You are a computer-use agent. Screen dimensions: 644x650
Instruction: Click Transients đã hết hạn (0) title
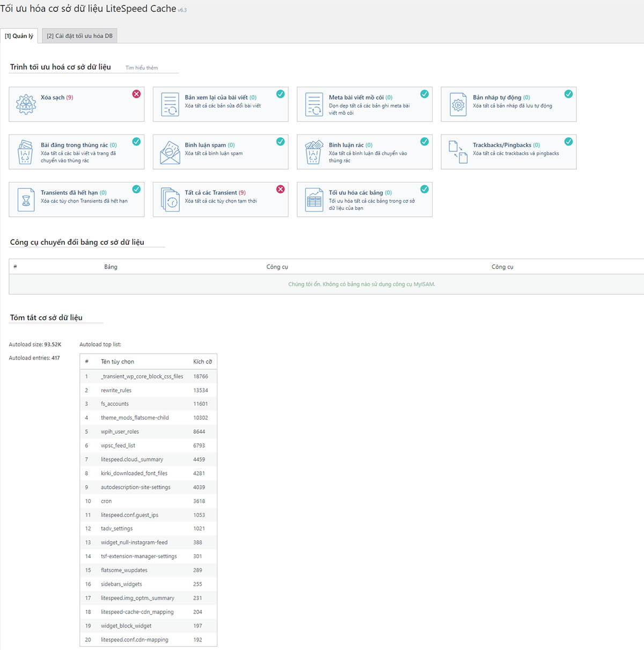tap(74, 193)
